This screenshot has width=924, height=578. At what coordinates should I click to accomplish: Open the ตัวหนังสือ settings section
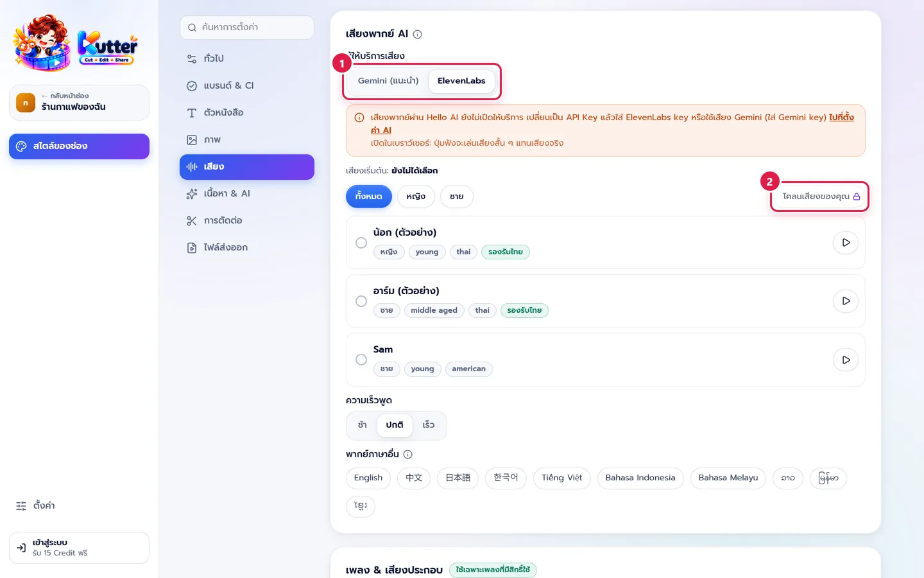point(247,112)
